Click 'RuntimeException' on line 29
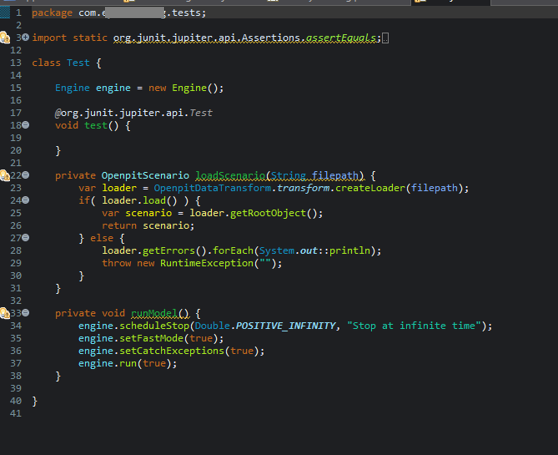558x455 pixels. tap(206, 263)
